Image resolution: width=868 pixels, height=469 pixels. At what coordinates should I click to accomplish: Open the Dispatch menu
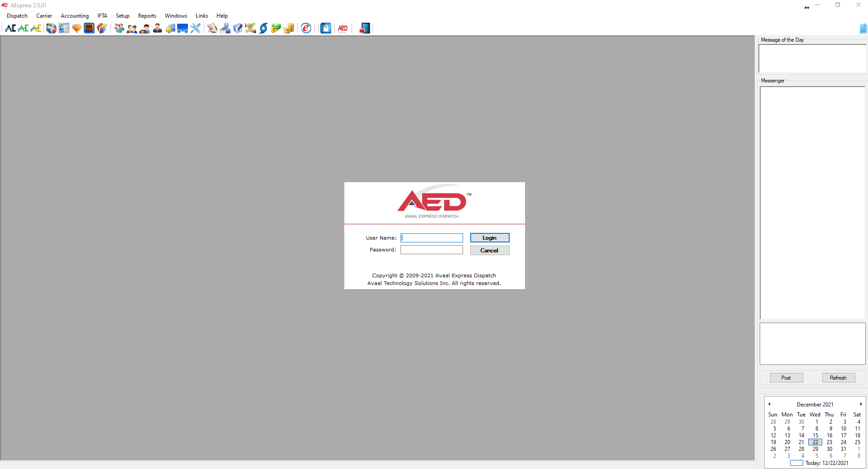(17, 15)
